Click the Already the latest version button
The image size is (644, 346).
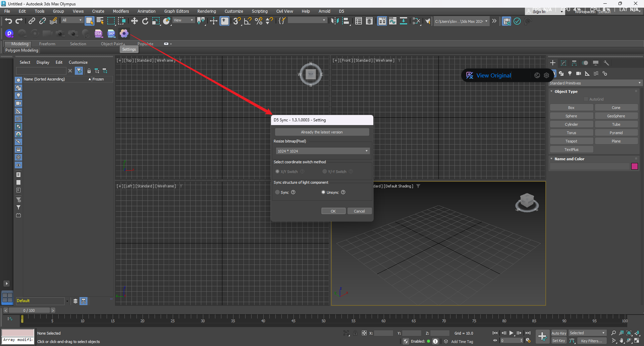322,132
